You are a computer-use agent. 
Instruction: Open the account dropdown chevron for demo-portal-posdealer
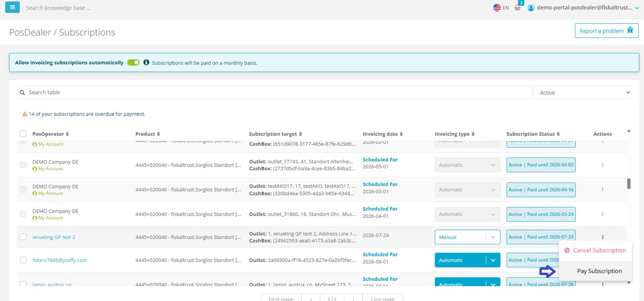(637, 7)
